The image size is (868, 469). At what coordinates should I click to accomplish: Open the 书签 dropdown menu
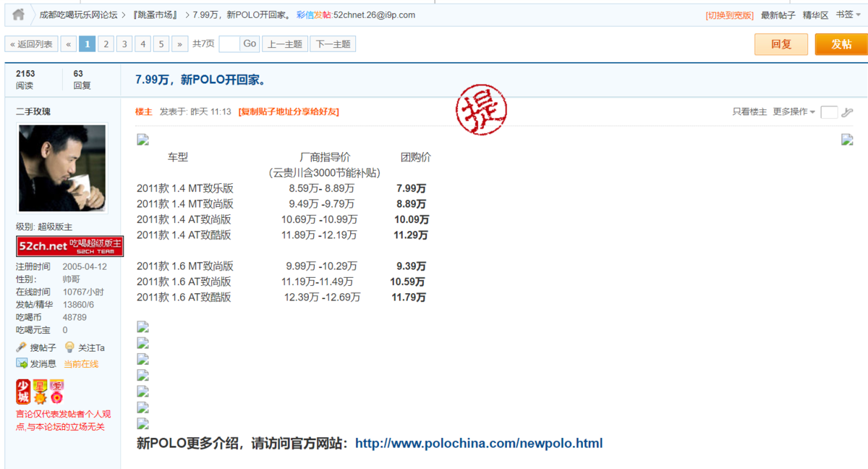click(847, 14)
